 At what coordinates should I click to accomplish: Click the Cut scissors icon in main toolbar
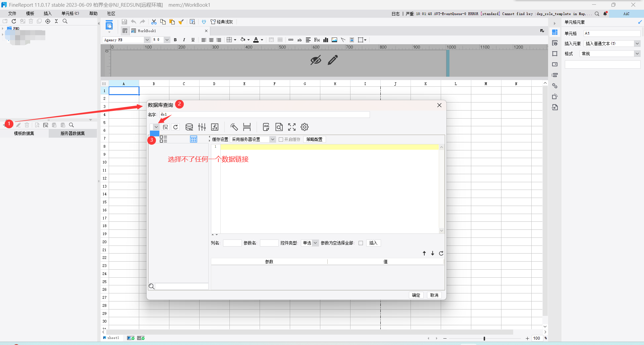coord(154,22)
